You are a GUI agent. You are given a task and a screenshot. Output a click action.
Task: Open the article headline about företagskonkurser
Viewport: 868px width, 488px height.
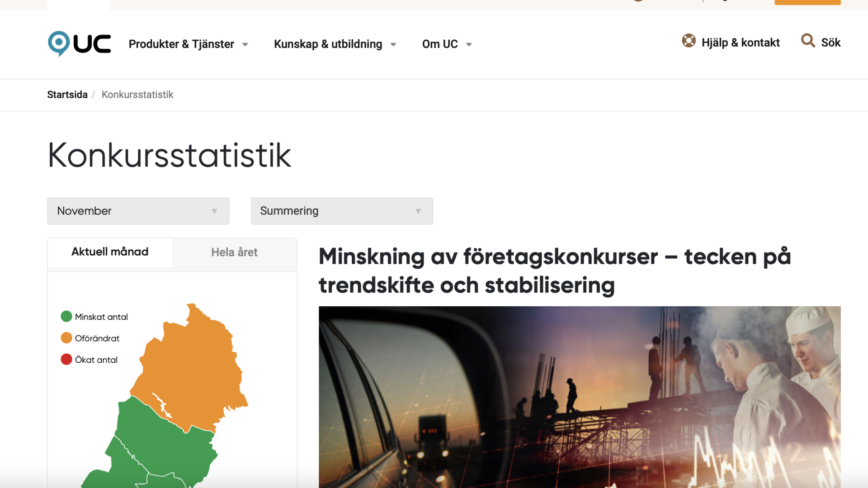click(555, 271)
